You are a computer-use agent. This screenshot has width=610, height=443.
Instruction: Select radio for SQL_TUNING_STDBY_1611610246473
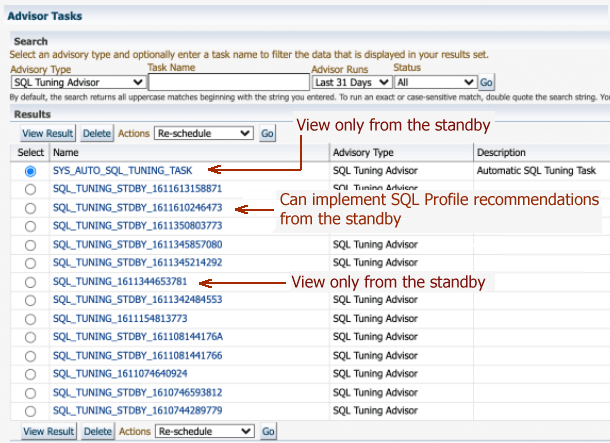point(30,208)
